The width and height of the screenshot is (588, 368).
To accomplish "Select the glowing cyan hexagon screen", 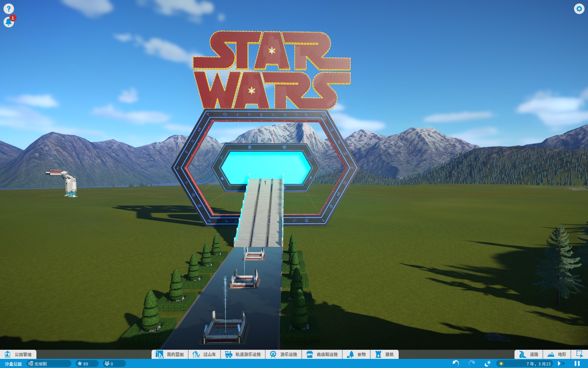I will tap(266, 164).
